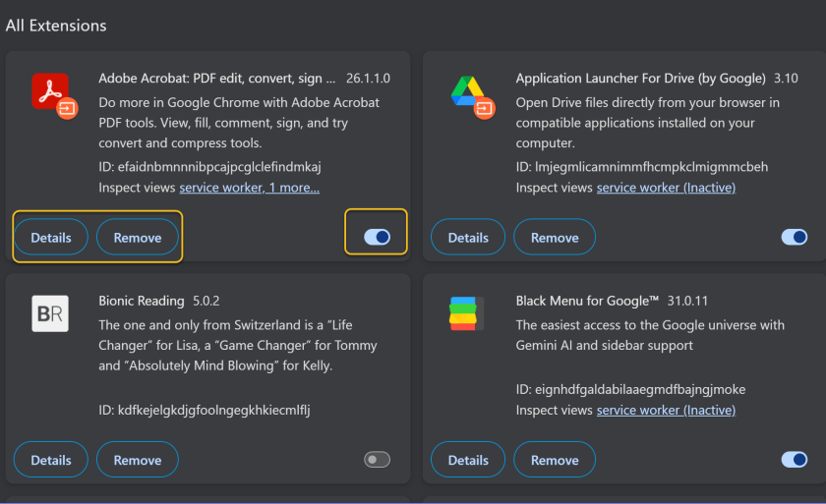This screenshot has height=504, width=826.
Task: Inspect Adobe Acrobat service worker link
Action: [x=218, y=188]
